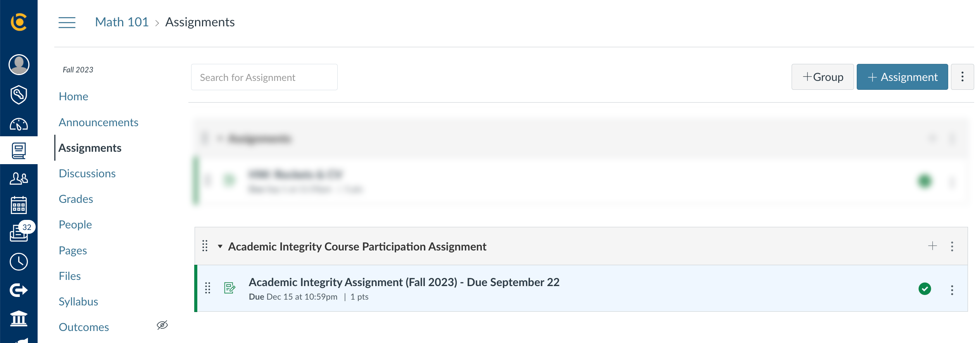Screen dimensions: 980x343
Task: Open the Calendar icon in sidebar
Action: [x=19, y=205]
